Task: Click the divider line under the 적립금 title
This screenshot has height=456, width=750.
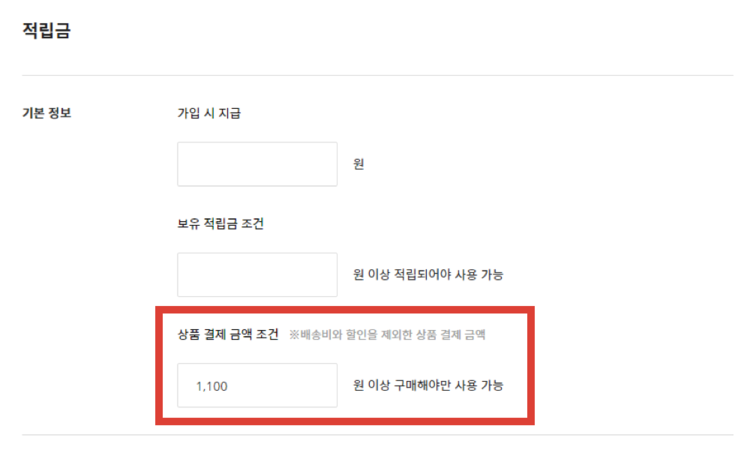Action: (377, 75)
